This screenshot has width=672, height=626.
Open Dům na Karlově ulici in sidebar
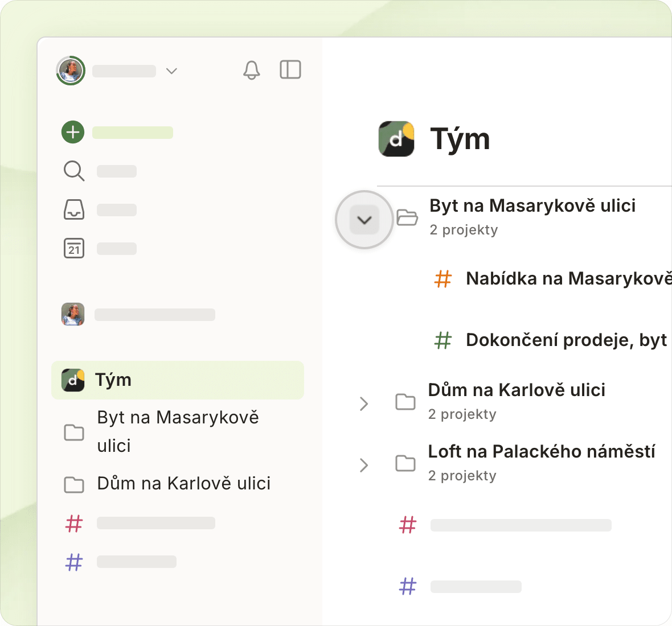pos(178,484)
